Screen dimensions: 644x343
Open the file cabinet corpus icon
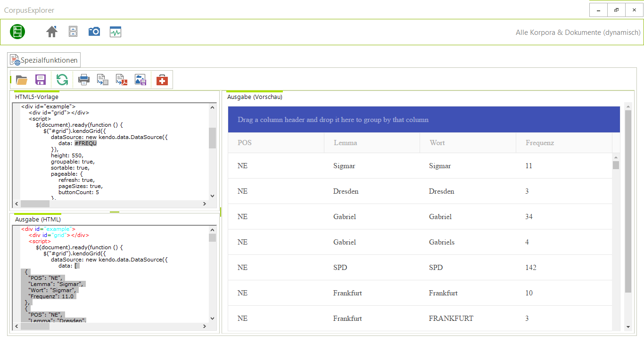[73, 32]
